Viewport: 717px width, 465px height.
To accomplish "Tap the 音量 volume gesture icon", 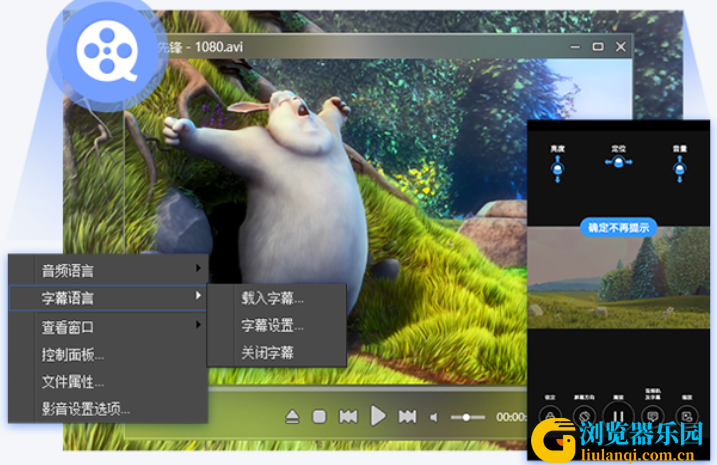I will (x=680, y=169).
